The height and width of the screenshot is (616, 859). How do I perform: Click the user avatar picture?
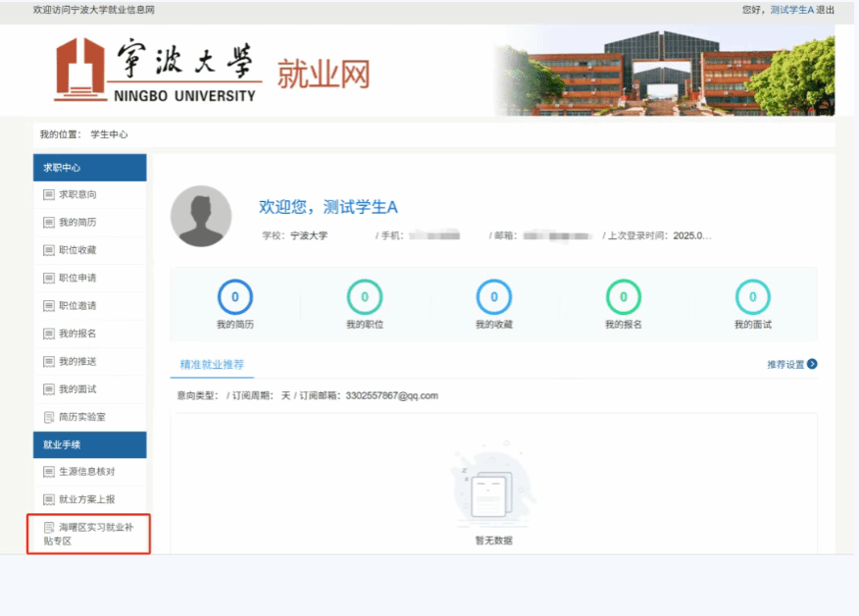point(201,216)
